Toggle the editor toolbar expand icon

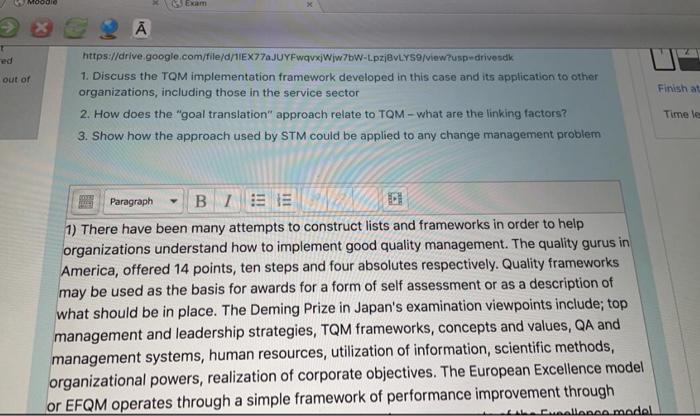click(86, 201)
